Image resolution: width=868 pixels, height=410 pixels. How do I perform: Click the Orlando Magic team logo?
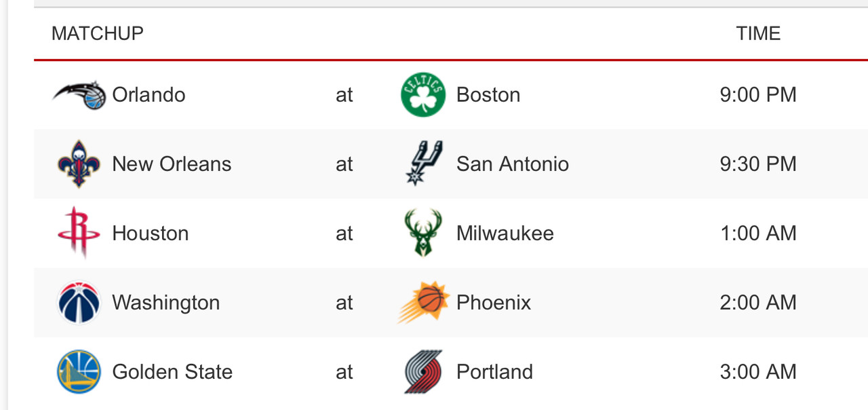coord(79,95)
